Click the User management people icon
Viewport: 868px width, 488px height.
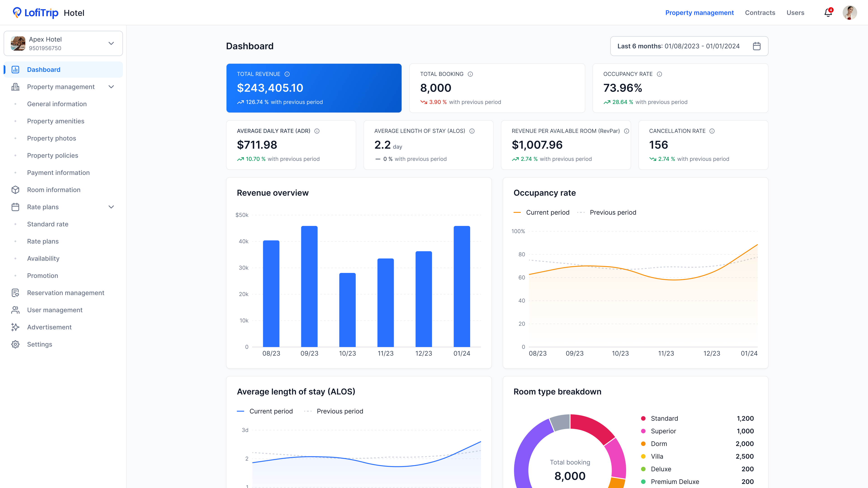tap(16, 310)
